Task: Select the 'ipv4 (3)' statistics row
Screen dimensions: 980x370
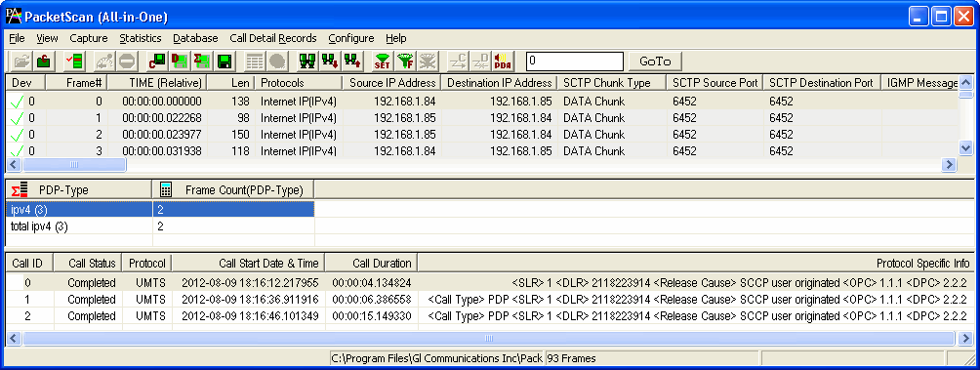Action: (160, 209)
